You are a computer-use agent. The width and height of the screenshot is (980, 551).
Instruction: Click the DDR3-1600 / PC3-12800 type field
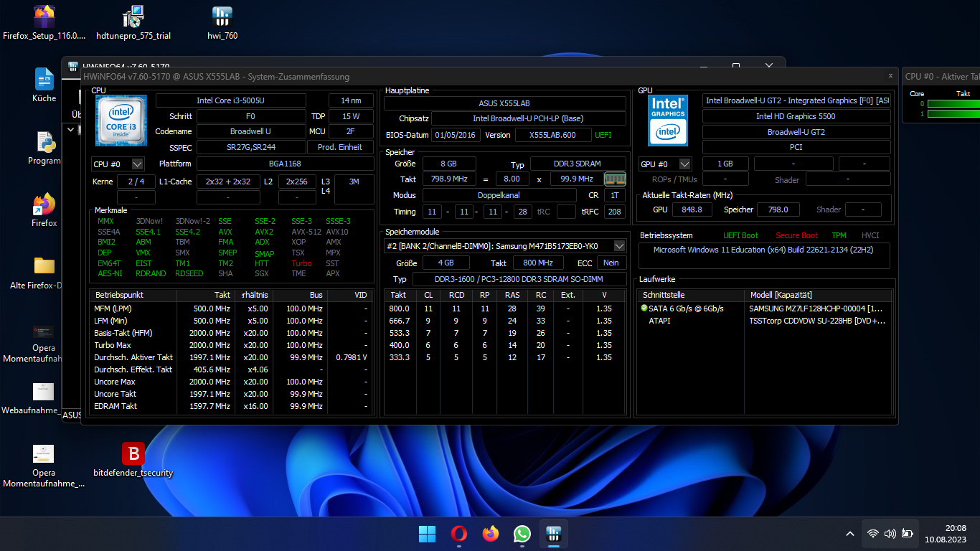tap(519, 279)
